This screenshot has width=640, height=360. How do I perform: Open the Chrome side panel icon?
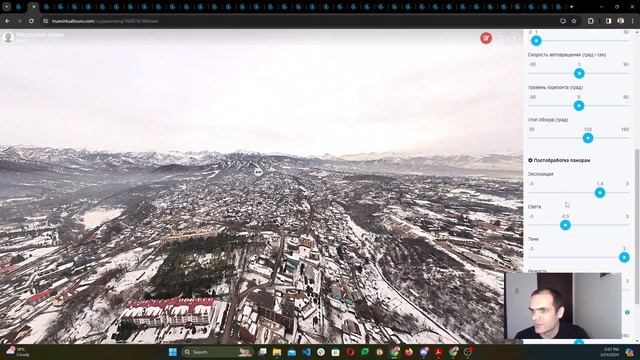[608, 21]
